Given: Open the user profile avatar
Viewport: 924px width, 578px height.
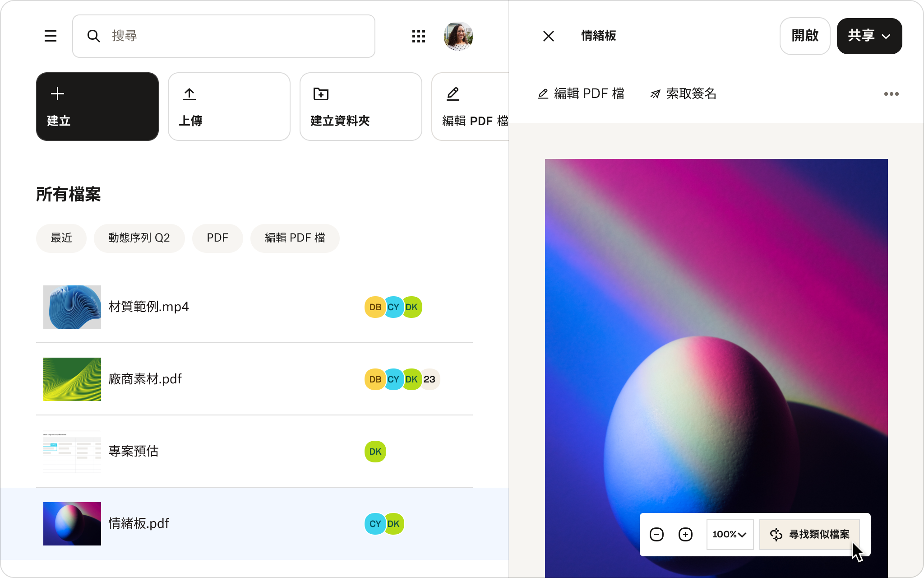Looking at the screenshot, I should pyautogui.click(x=458, y=36).
